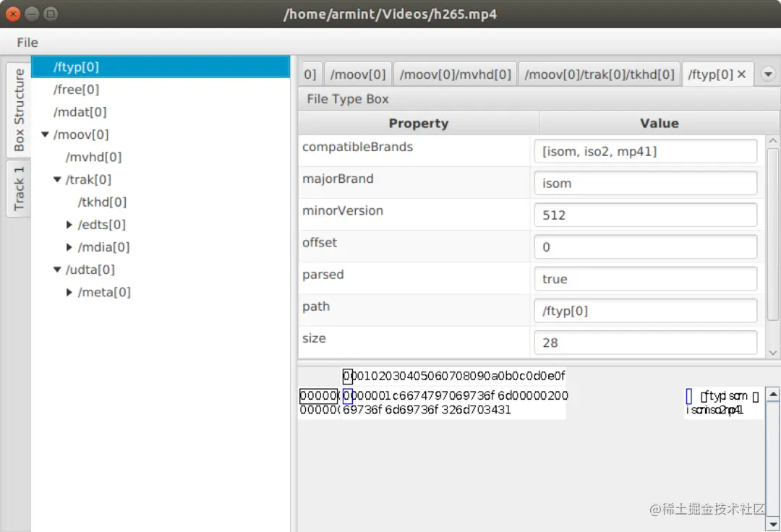Screen dimensions: 781x532
Task: Expand the /edts[0] node arrow
Action: pos(69,225)
